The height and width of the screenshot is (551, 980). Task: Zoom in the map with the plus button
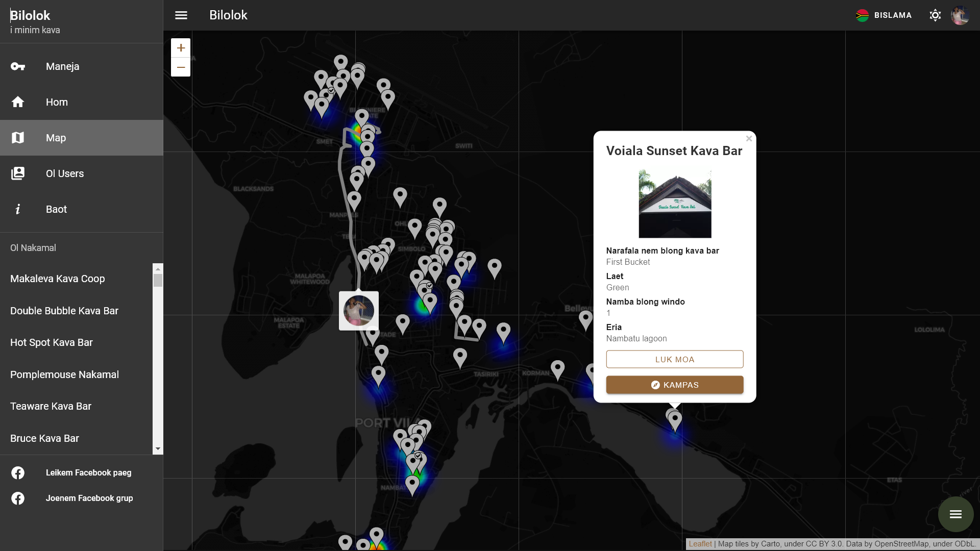coord(181,48)
